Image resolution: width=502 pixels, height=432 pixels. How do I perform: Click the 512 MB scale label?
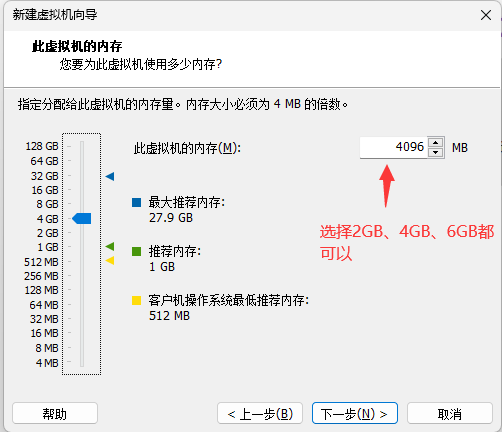click(41, 262)
